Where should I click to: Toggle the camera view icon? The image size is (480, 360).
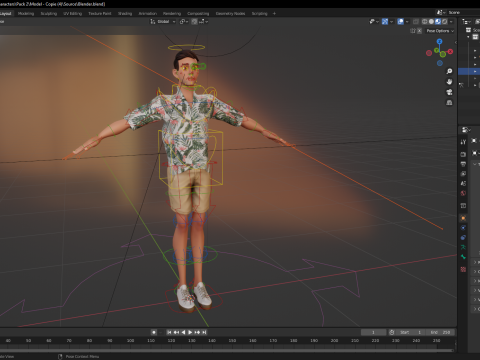pyautogui.click(x=449, y=92)
